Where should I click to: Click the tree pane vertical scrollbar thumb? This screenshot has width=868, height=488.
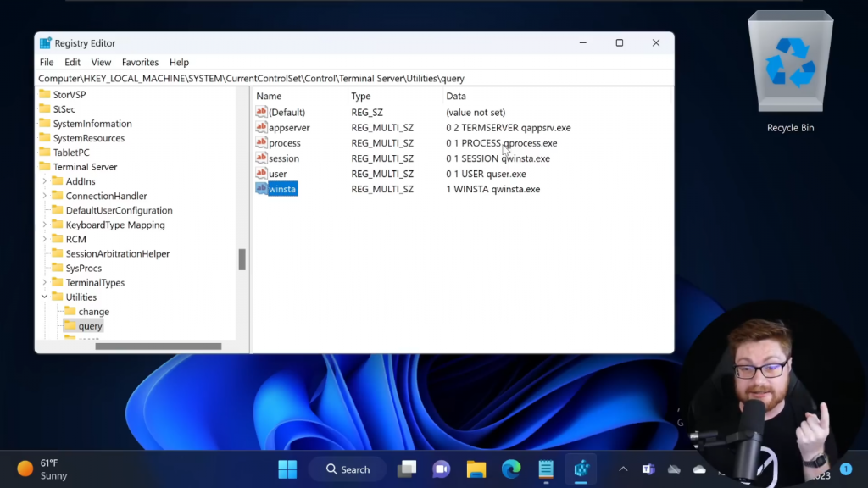click(242, 259)
